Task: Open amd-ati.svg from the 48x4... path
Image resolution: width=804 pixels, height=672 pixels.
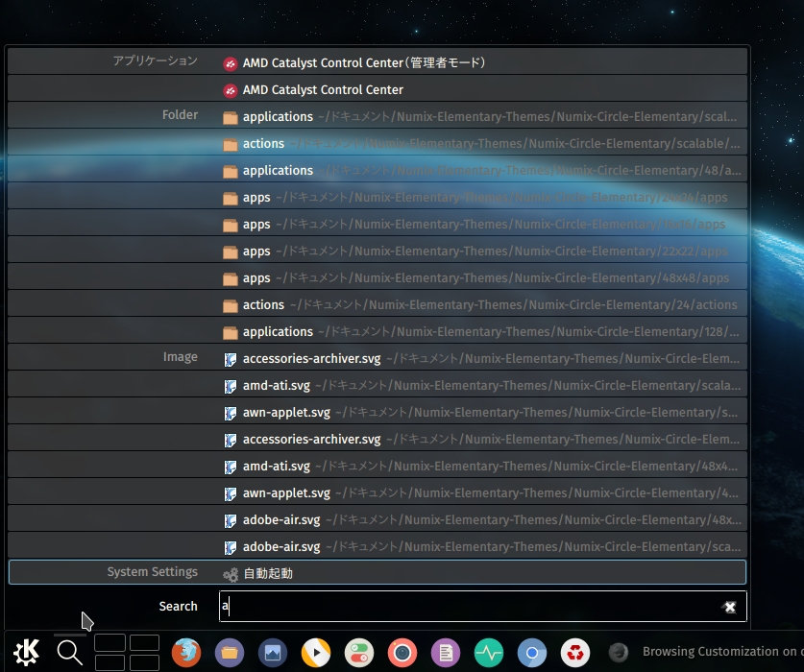Action: (x=378, y=466)
